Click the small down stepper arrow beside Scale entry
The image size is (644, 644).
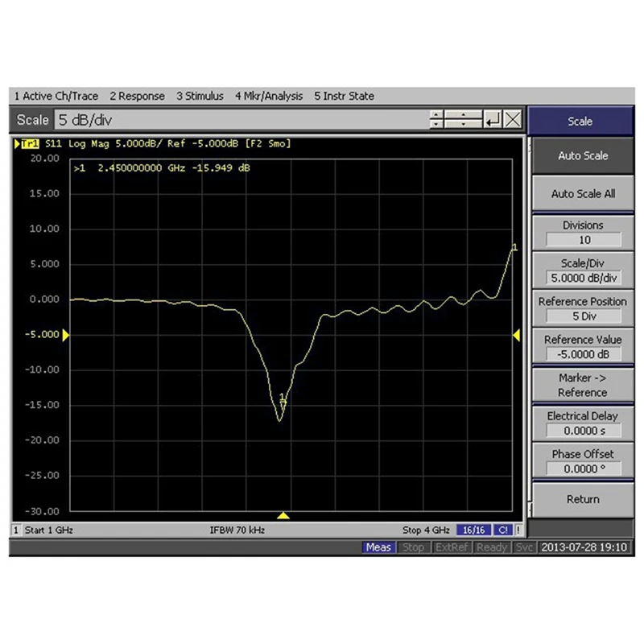[x=436, y=126]
